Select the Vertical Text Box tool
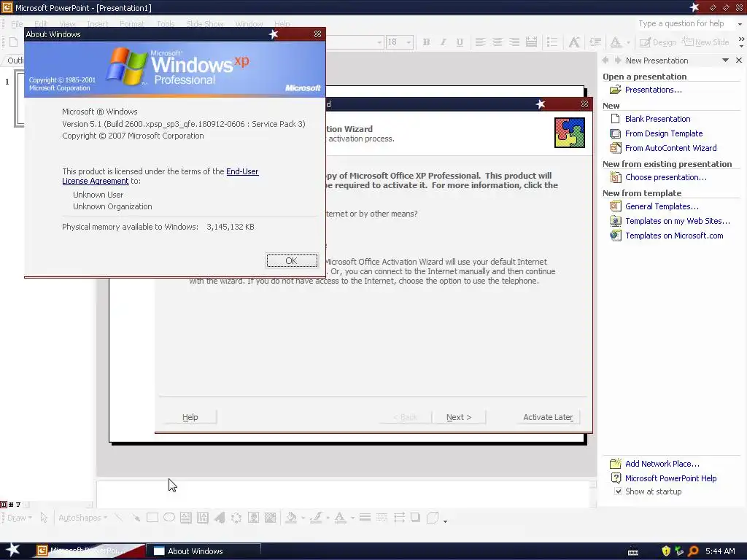 (203, 518)
